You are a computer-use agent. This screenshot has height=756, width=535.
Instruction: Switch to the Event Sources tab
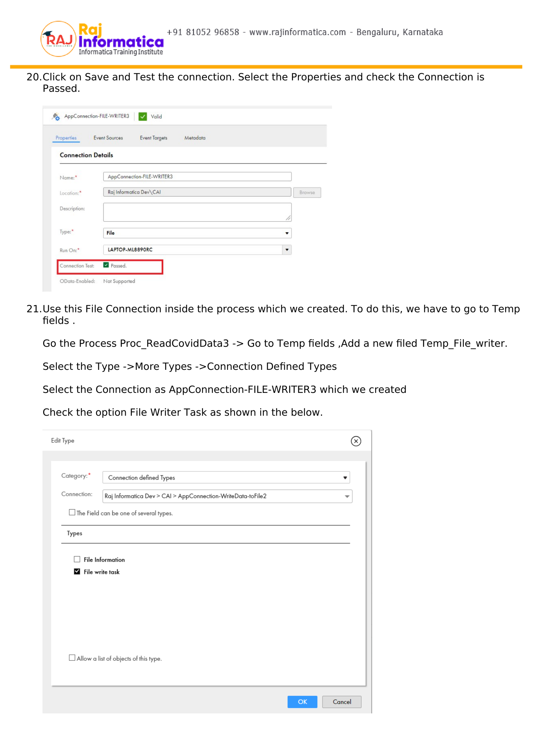click(x=108, y=138)
